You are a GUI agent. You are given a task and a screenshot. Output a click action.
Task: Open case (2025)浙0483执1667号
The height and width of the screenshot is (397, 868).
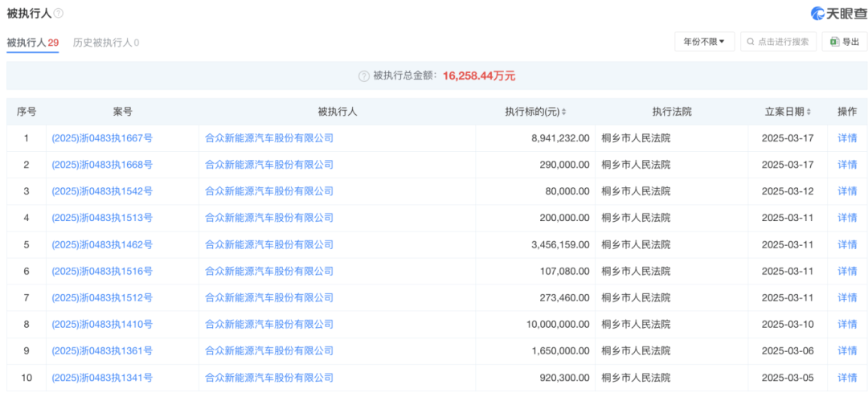coord(102,138)
